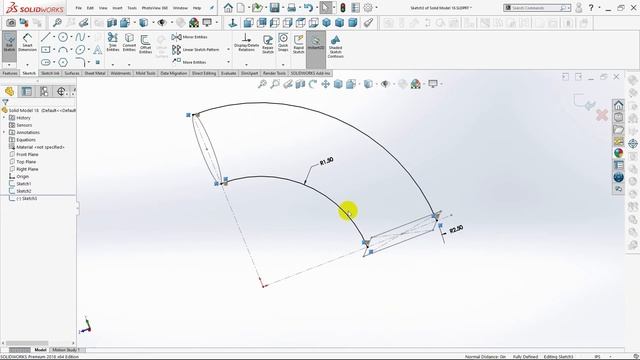
Task: Switch to the Sheet Metal tab
Action: [95, 73]
